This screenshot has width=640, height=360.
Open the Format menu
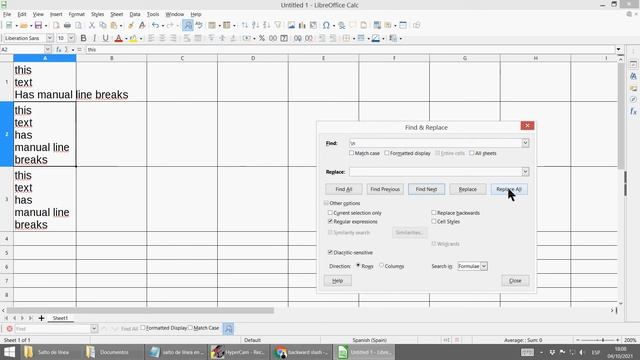(76, 14)
